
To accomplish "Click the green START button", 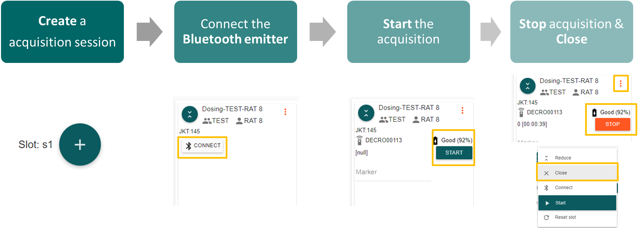I will [454, 153].
